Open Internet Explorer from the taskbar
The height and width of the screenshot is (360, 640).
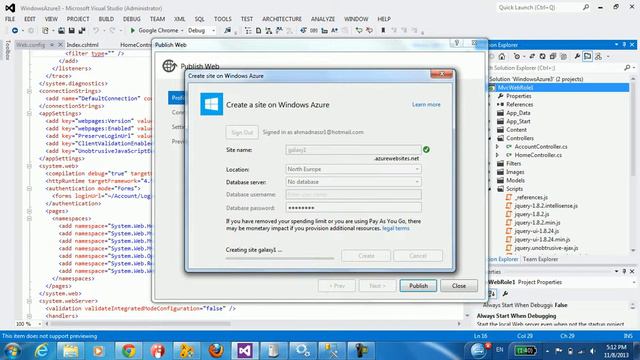coord(42,351)
